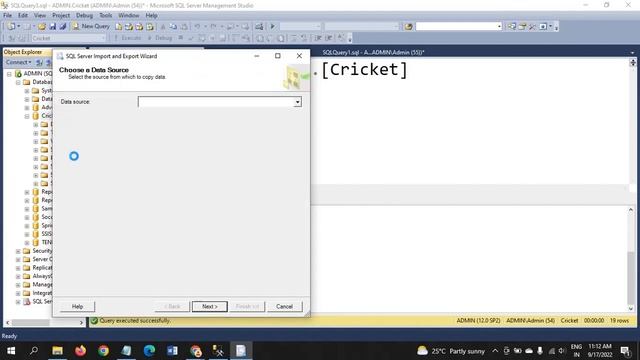
Task: Click inside the [Cricket] query editor text
Action: click(x=364, y=69)
